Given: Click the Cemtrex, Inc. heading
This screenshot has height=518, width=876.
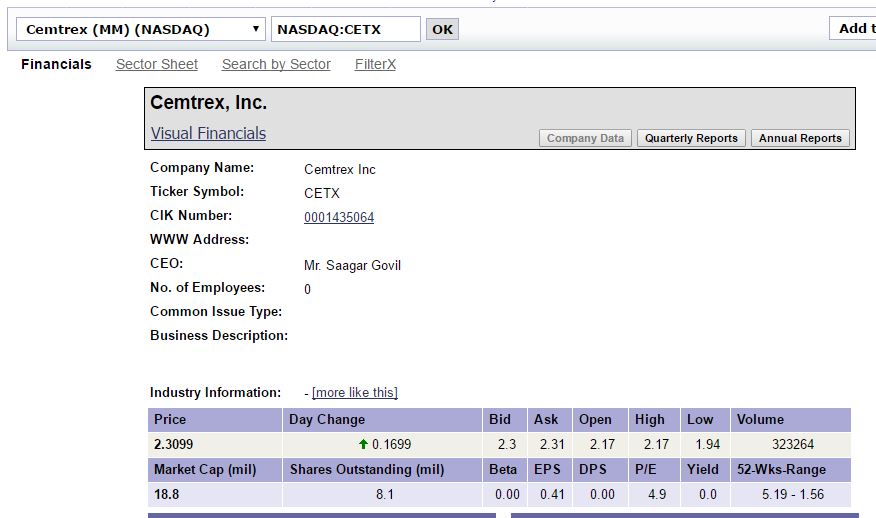Looking at the screenshot, I should pos(208,103).
